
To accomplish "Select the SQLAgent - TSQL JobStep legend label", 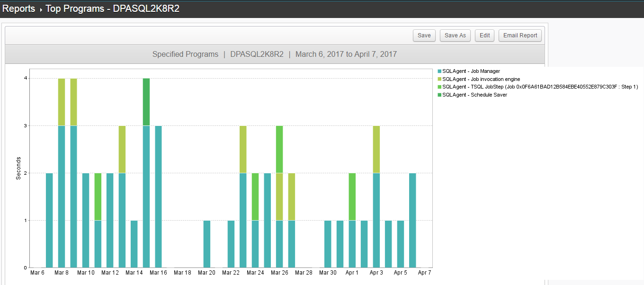I will (x=540, y=87).
